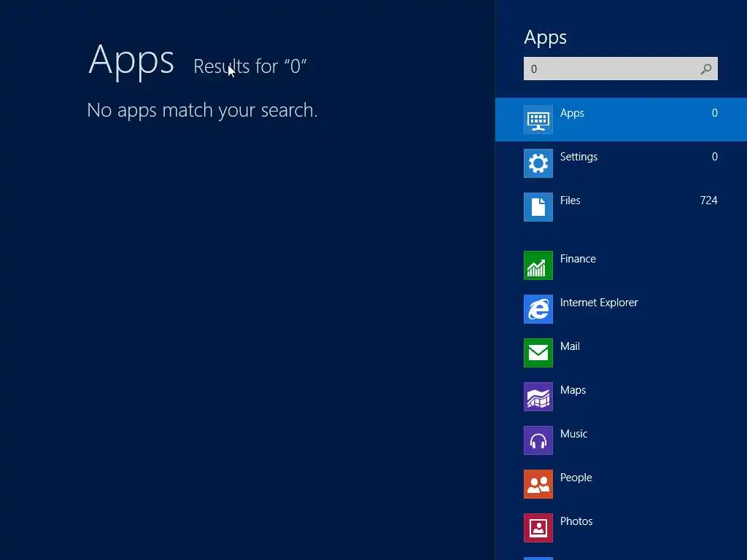
Task: Click the Music app label
Action: [x=573, y=434]
